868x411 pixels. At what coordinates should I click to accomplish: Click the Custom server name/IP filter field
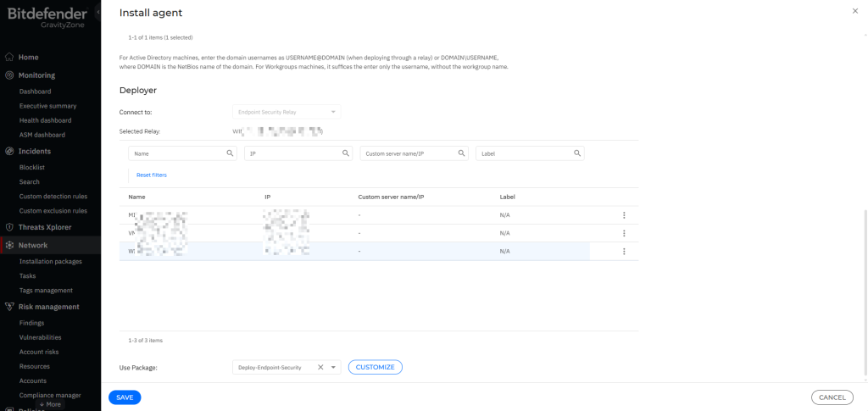coord(409,153)
